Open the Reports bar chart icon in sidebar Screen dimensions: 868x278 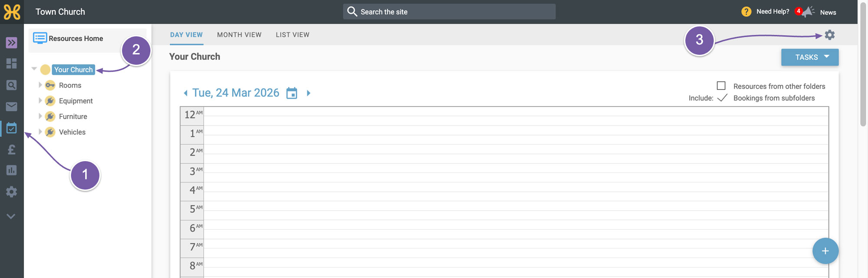(x=12, y=170)
